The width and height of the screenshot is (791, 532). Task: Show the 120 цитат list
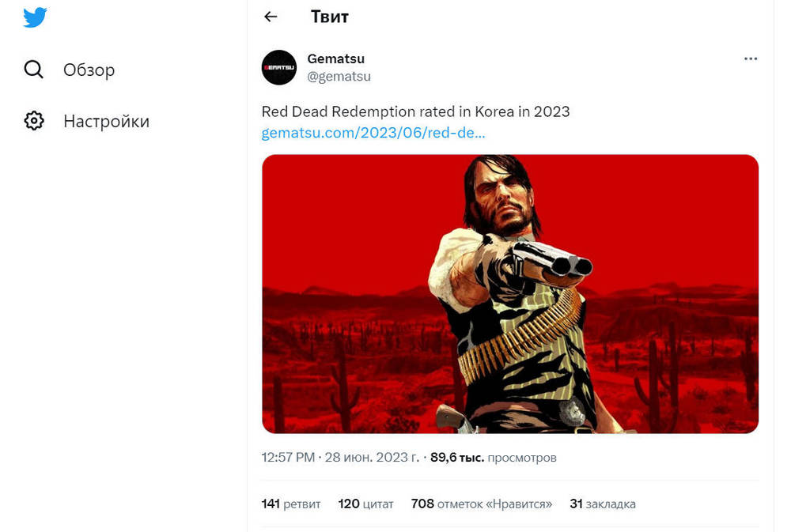[365, 504]
